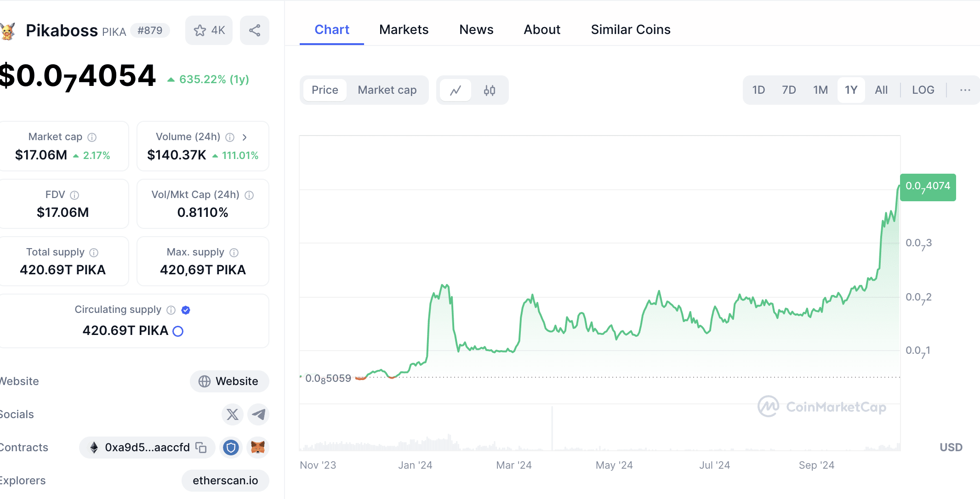Open the X (Twitter) social link
The width and height of the screenshot is (980, 499).
click(x=233, y=414)
